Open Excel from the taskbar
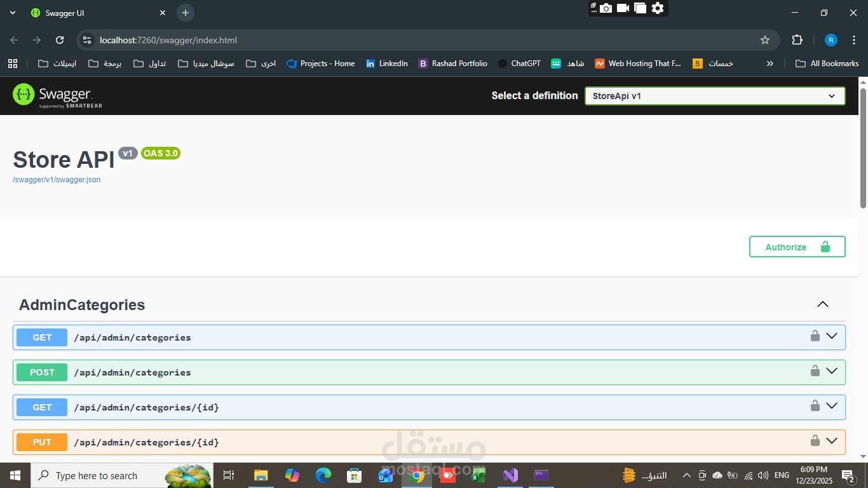Viewport: 868px width, 488px height. (x=478, y=475)
